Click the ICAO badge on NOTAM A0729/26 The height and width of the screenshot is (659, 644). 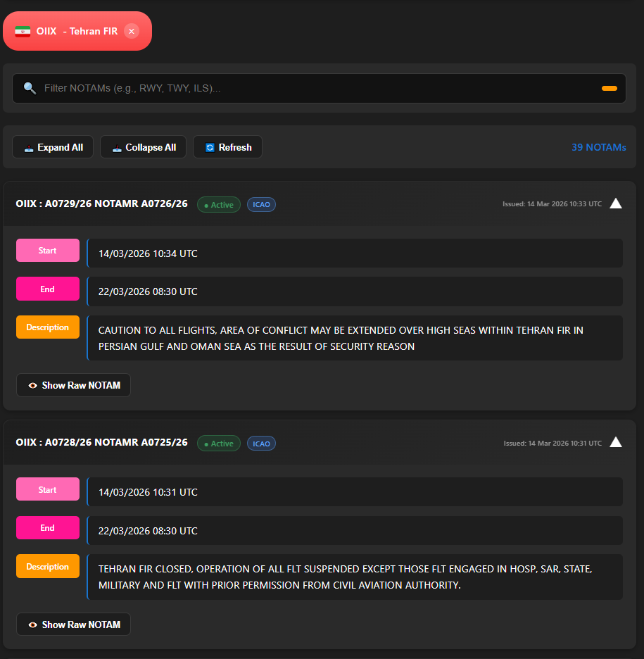(261, 204)
